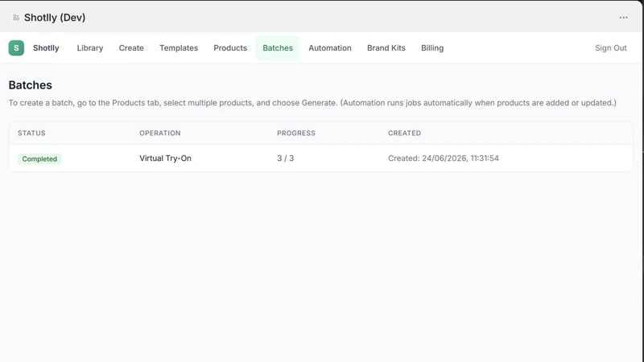Image resolution: width=644 pixels, height=362 pixels.
Task: Click the Batches page heading
Action: click(31, 85)
